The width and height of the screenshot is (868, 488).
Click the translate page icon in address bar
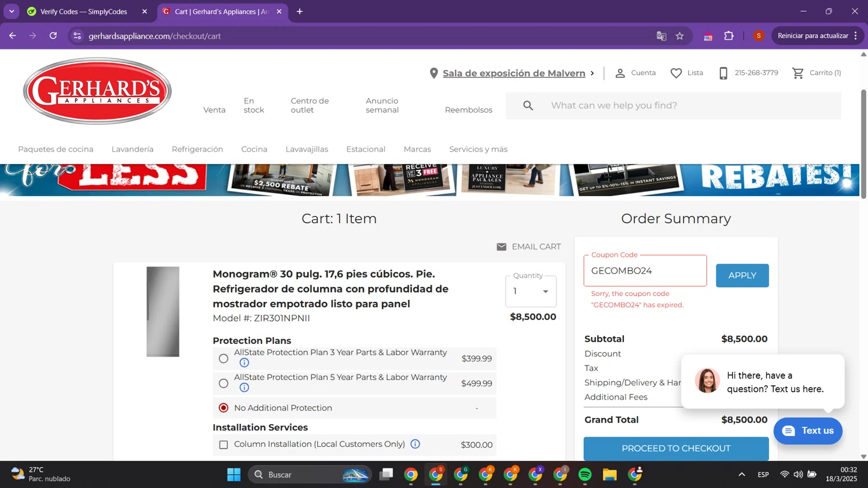(661, 36)
